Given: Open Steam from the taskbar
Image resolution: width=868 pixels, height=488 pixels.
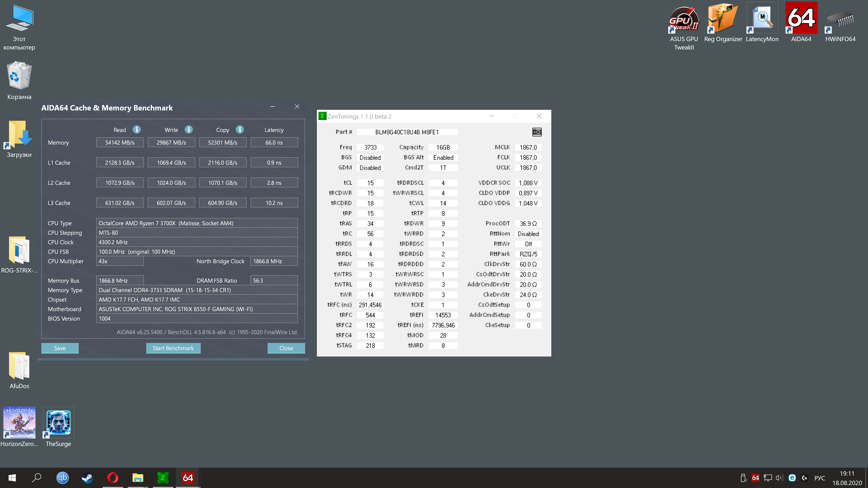Looking at the screenshot, I should (x=88, y=478).
